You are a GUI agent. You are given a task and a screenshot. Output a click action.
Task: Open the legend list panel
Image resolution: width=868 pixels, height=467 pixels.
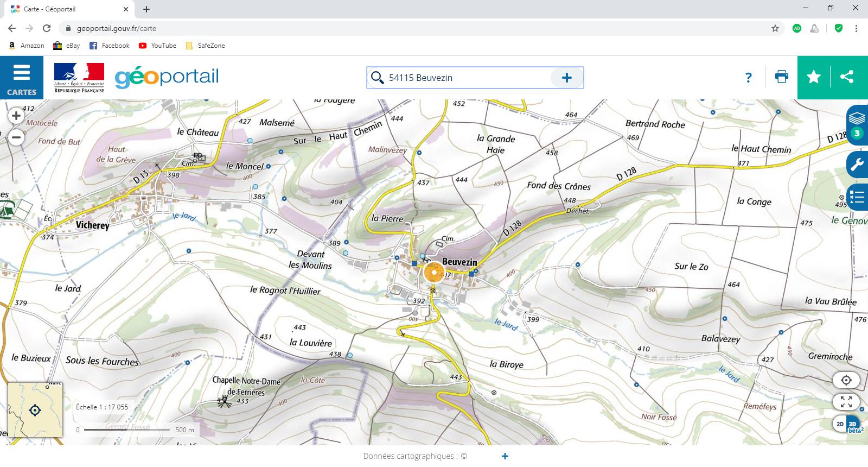pyautogui.click(x=858, y=197)
